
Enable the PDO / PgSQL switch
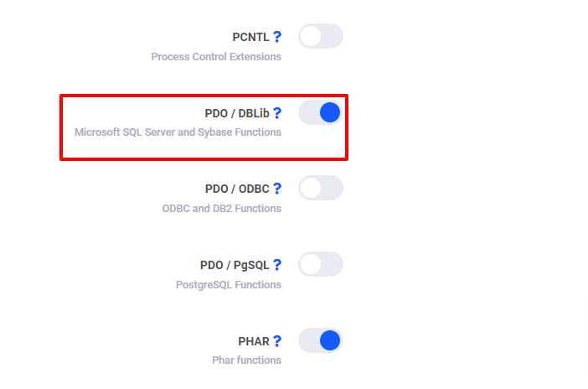click(321, 264)
